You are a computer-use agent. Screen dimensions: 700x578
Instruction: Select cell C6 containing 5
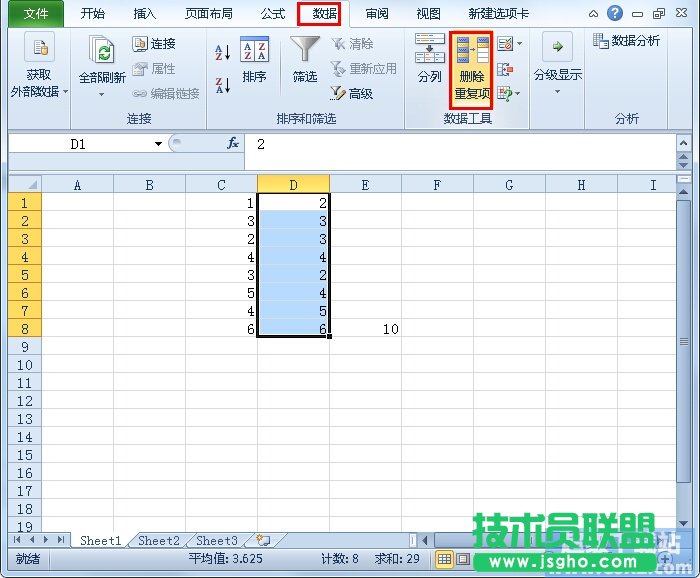point(221,292)
